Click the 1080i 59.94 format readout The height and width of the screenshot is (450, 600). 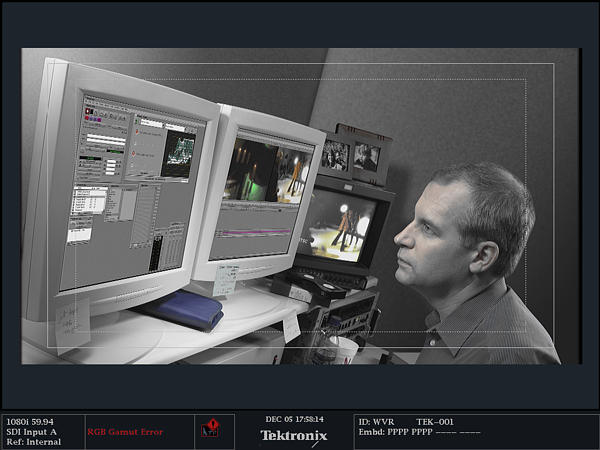(x=29, y=421)
